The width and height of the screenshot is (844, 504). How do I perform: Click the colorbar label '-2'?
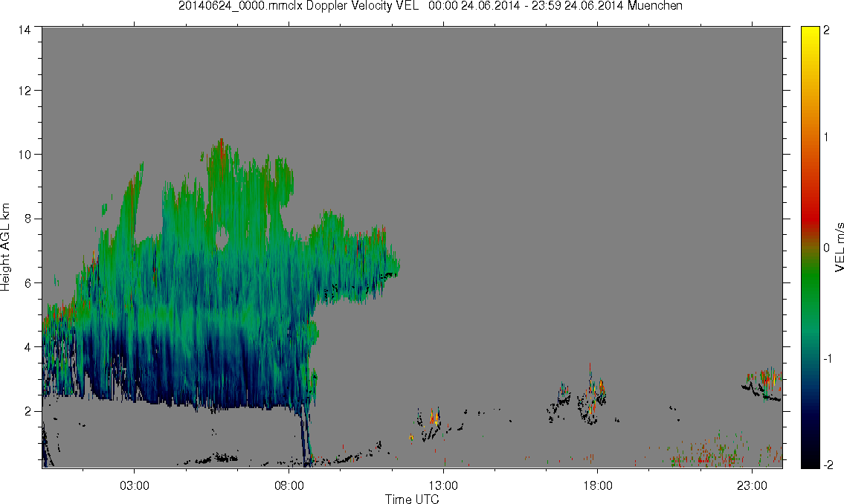tap(828, 465)
